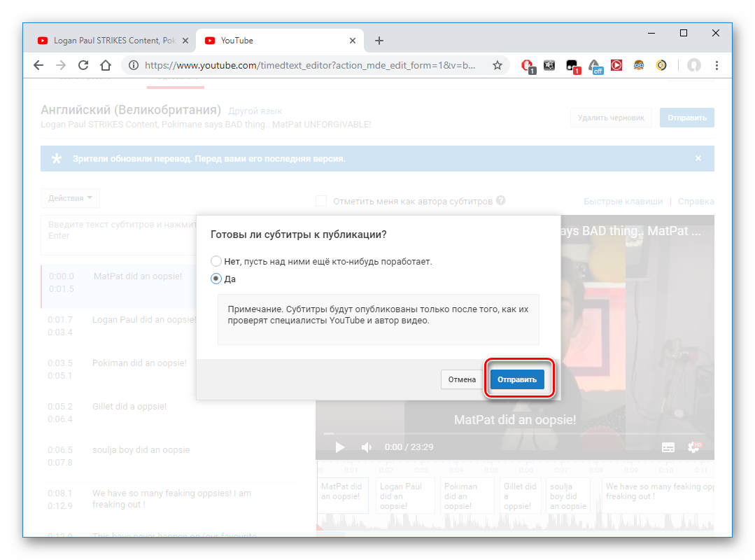This screenshot has width=755, height=560.
Task: Select the Да radio button
Action: pos(216,279)
